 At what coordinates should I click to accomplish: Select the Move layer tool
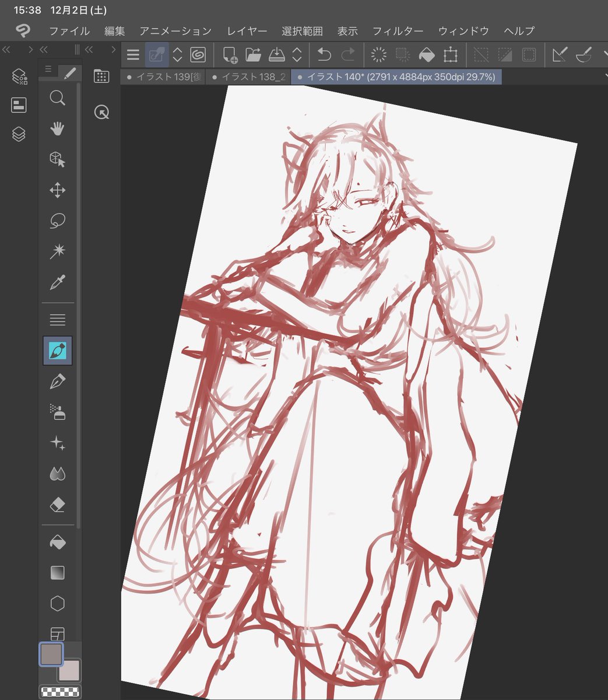57,190
